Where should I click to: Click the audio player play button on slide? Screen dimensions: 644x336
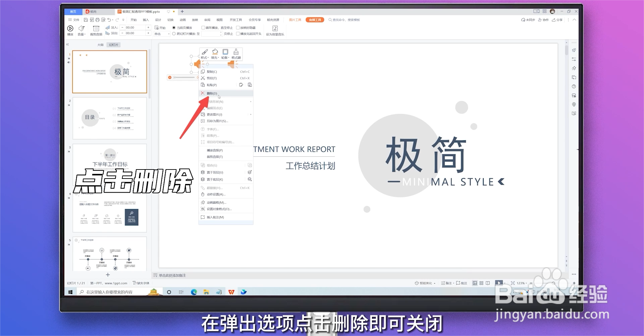(x=170, y=77)
